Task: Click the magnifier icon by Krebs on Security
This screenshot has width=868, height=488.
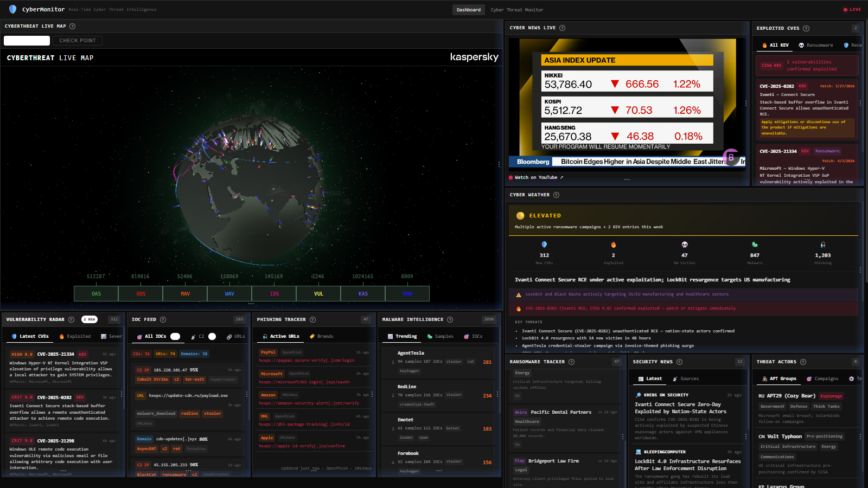Action: click(639, 395)
